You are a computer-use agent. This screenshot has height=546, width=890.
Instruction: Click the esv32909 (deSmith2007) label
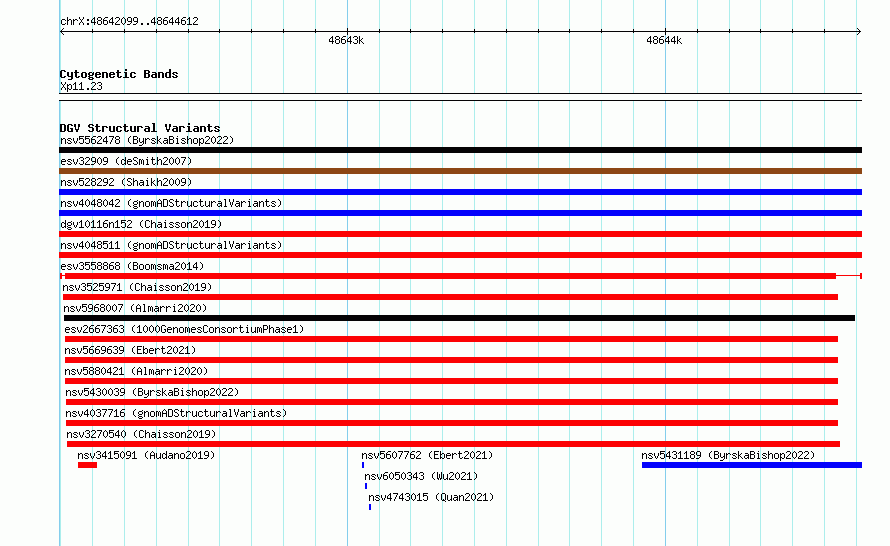click(126, 161)
